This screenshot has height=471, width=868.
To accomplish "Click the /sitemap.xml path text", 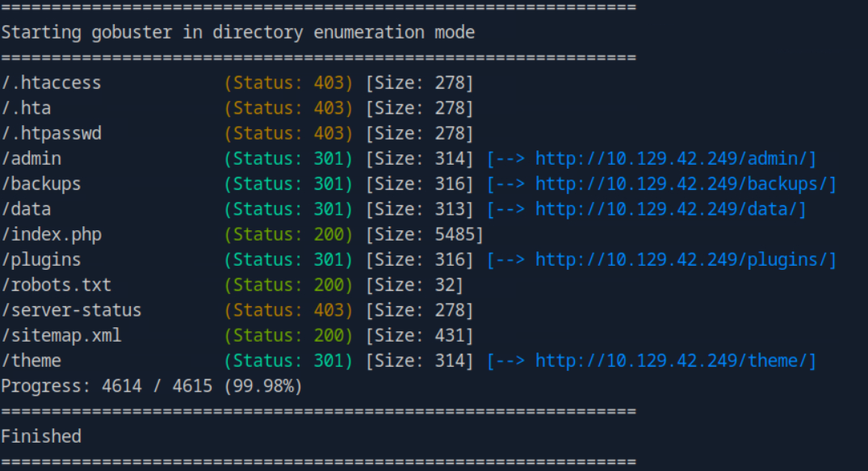I will coord(61,335).
